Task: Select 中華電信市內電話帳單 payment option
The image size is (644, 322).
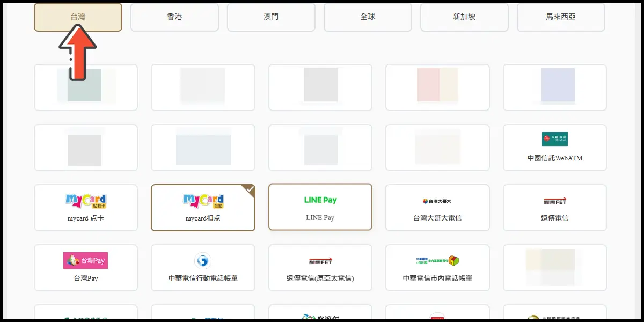Action: pos(437,279)
